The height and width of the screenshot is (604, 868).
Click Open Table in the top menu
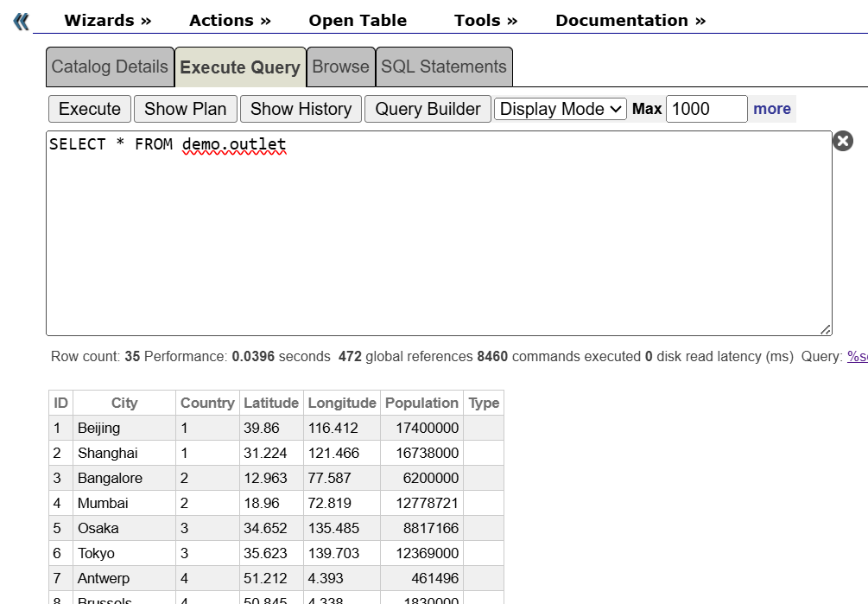point(358,21)
